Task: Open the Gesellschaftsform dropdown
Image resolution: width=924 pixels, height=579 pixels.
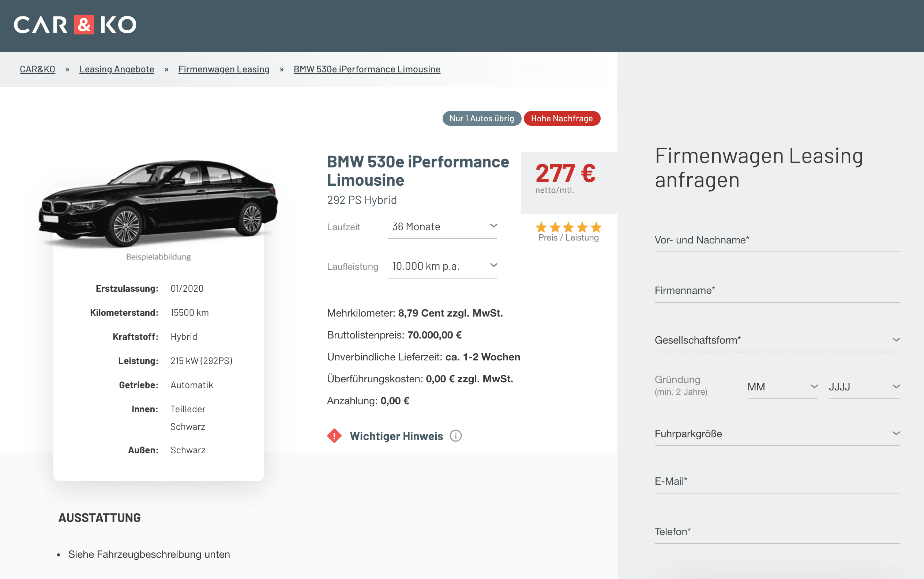Action: (x=777, y=340)
